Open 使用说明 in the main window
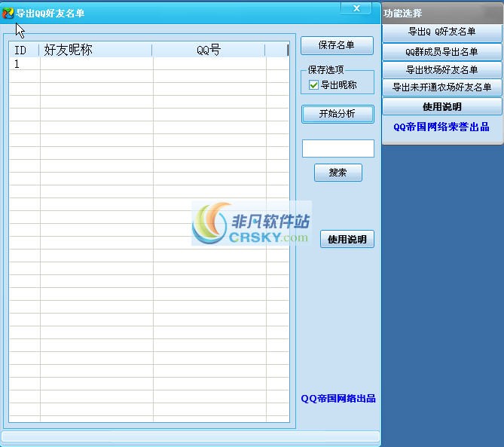This screenshot has width=504, height=447. pyautogui.click(x=347, y=239)
